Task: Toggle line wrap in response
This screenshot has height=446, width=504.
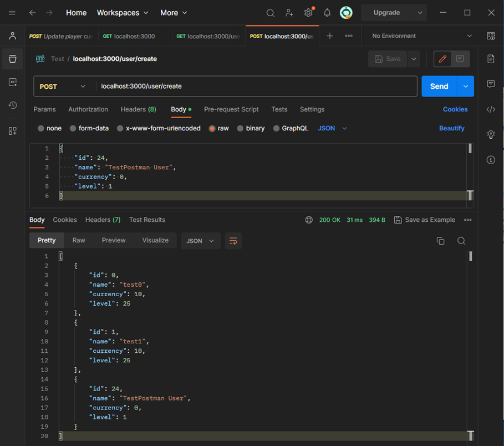Action: click(x=233, y=241)
